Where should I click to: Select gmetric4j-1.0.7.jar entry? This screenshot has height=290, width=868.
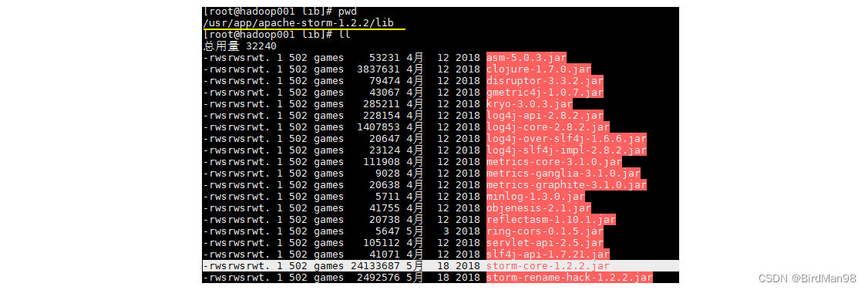tap(544, 93)
